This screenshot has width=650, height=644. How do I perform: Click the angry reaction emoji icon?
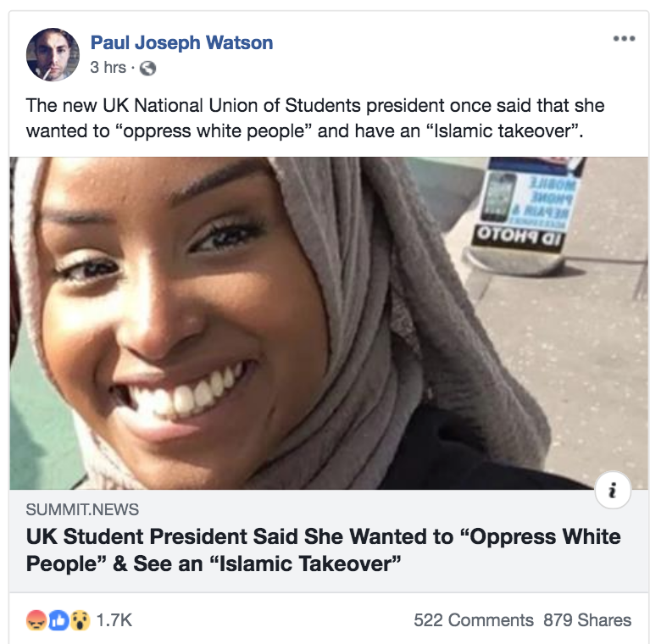click(36, 620)
